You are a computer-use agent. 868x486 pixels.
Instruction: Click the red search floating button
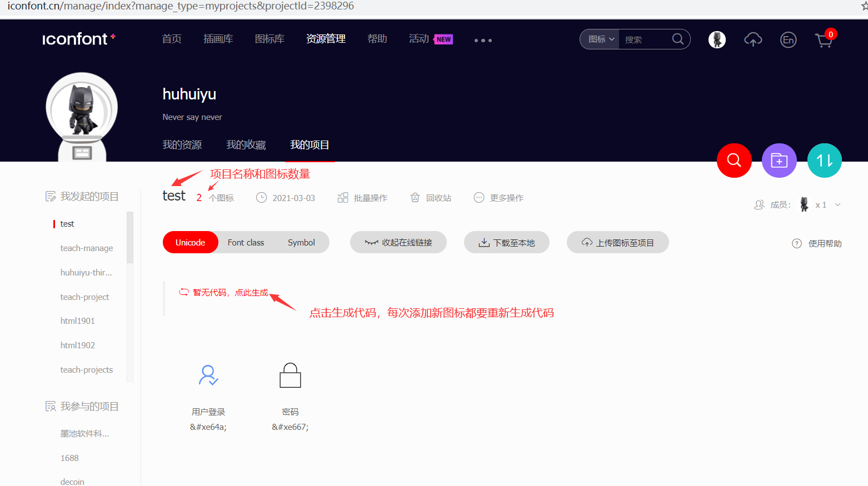(734, 161)
